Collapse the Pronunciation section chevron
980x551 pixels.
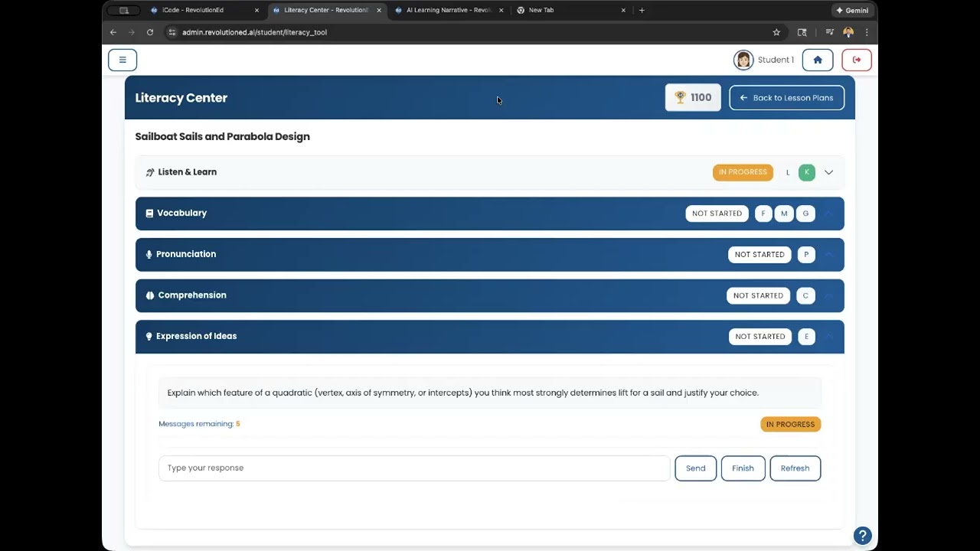coord(828,254)
